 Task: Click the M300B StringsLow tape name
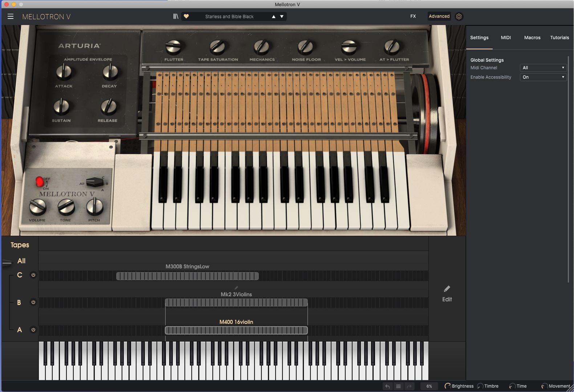pyautogui.click(x=187, y=267)
